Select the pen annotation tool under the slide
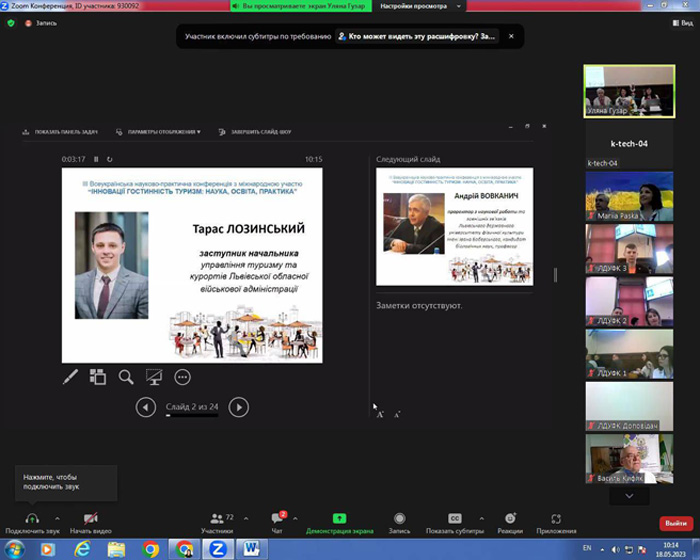 coord(71,377)
